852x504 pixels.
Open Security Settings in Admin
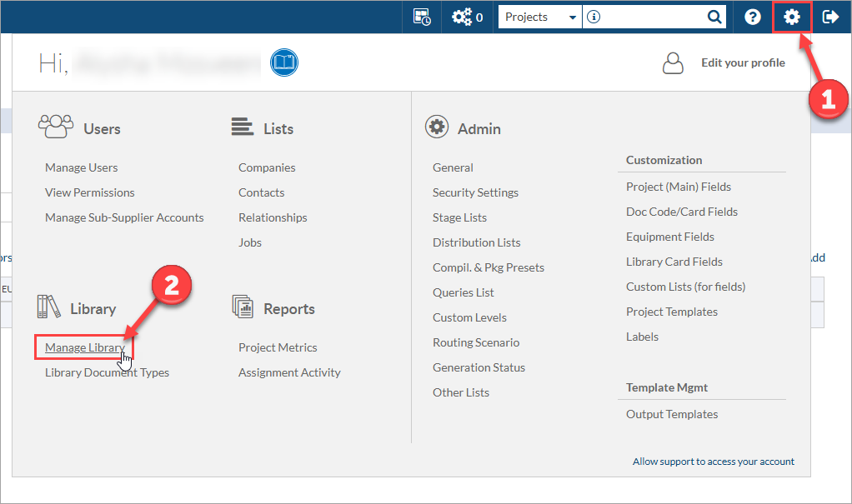point(475,192)
